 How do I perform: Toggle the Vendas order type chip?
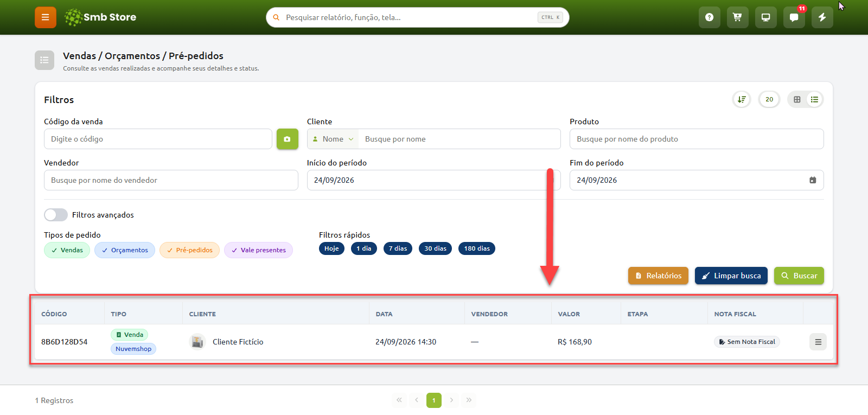(x=67, y=250)
